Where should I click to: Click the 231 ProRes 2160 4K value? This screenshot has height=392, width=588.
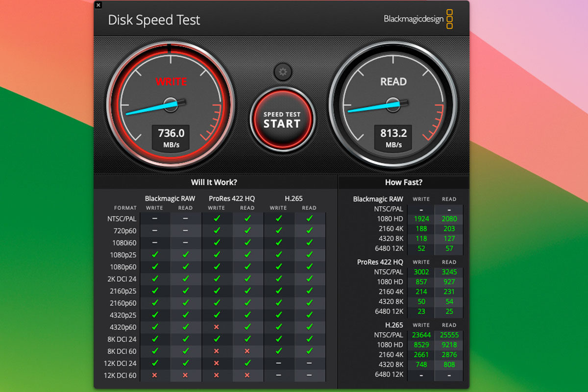pos(449,292)
